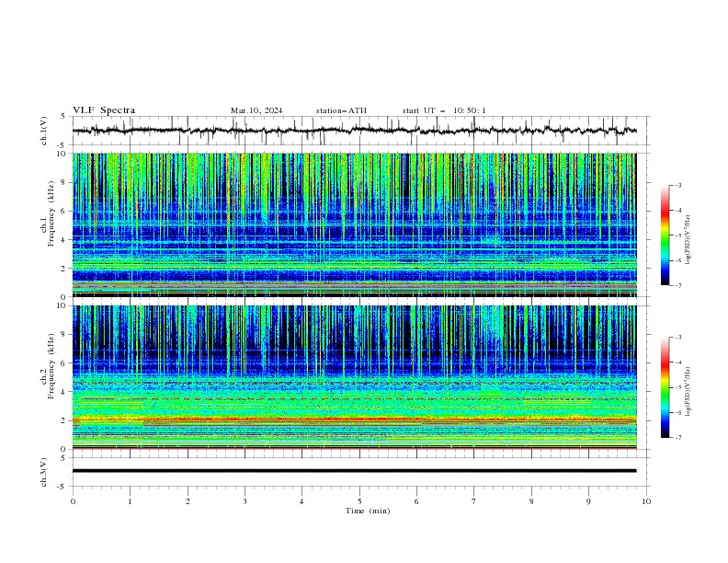The image size is (728, 563).
Task: Click the ch.2 frequency axis tick "8"
Action: click(65, 335)
